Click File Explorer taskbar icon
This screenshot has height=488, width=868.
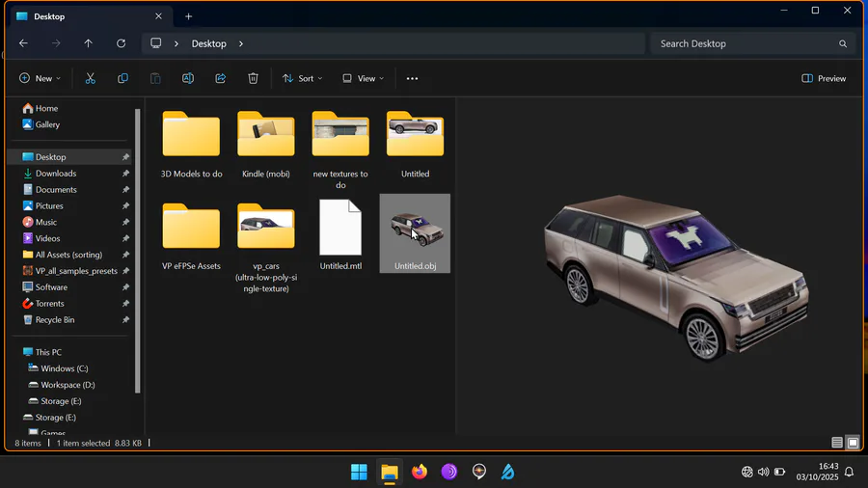click(x=390, y=472)
